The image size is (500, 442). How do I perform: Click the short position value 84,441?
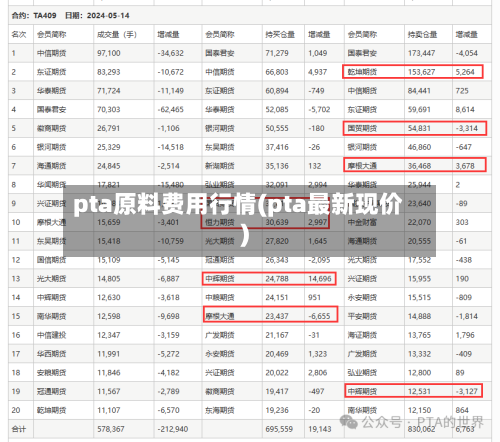click(419, 91)
